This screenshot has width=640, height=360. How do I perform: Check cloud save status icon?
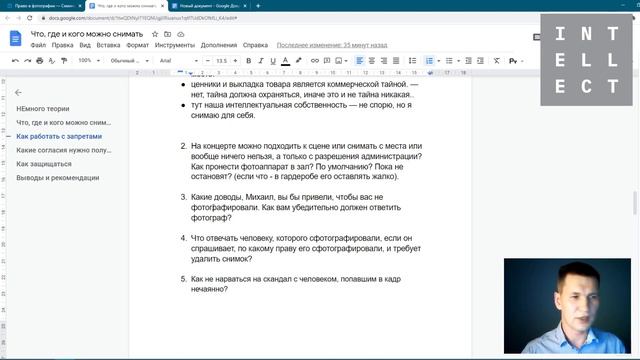tap(180, 34)
